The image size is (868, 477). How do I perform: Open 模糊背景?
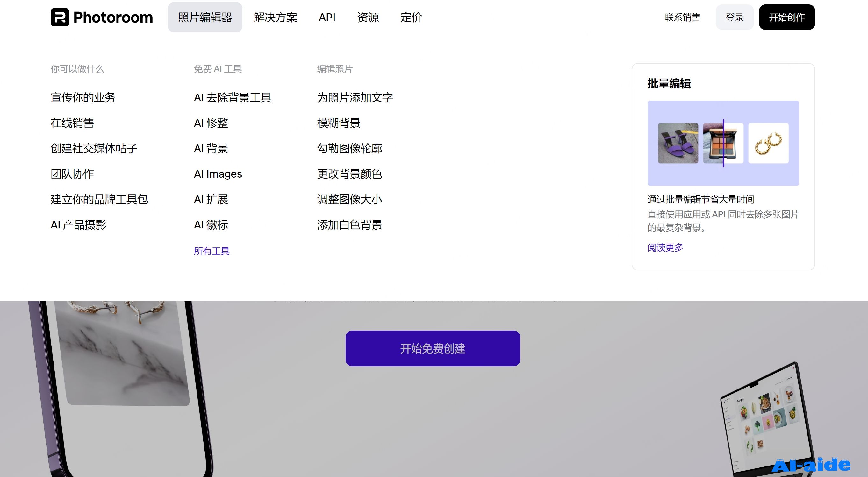point(339,123)
